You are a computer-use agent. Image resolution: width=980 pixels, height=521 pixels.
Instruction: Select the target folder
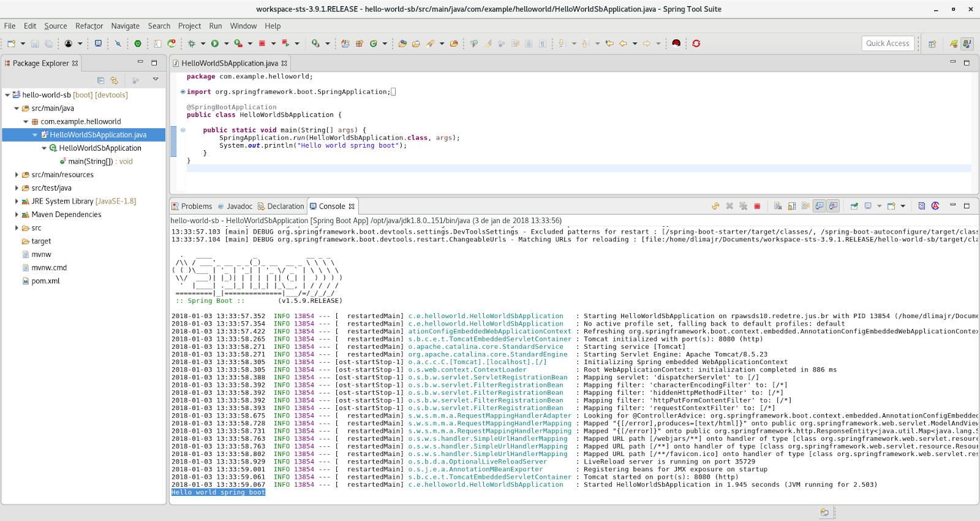[41, 241]
